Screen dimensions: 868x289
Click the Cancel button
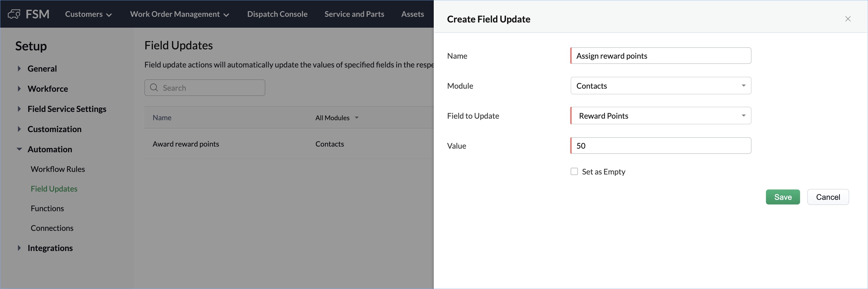[x=827, y=197]
